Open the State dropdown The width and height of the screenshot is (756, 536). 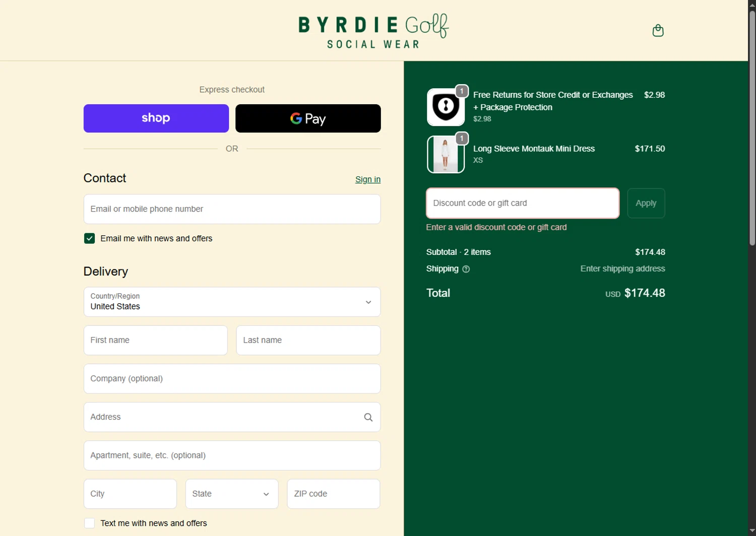tap(232, 494)
